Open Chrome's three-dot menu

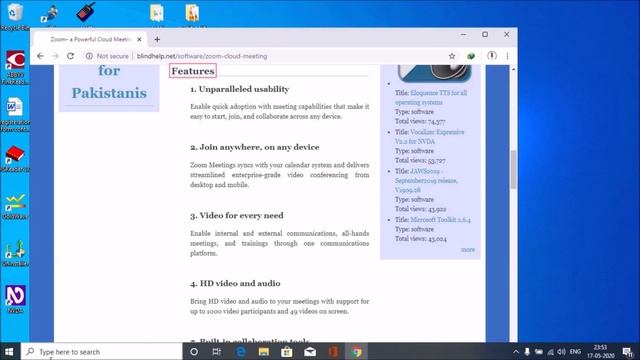click(507, 56)
